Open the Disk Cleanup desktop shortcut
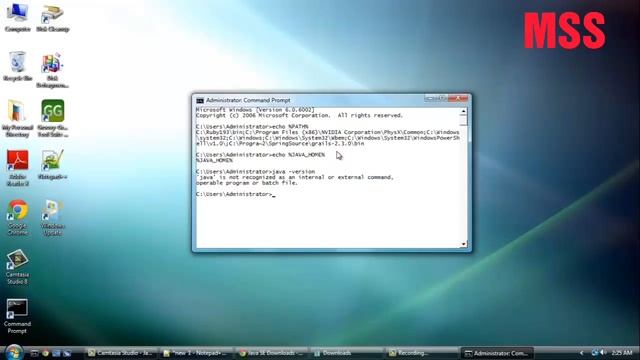Screen dimensions: 640x360 [53, 18]
